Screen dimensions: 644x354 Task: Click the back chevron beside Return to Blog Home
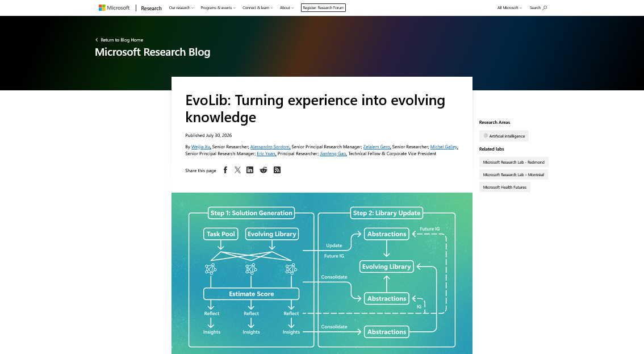coord(97,40)
